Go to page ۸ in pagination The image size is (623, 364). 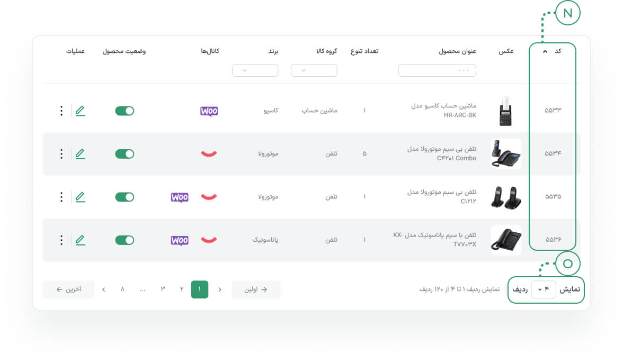coord(122,289)
